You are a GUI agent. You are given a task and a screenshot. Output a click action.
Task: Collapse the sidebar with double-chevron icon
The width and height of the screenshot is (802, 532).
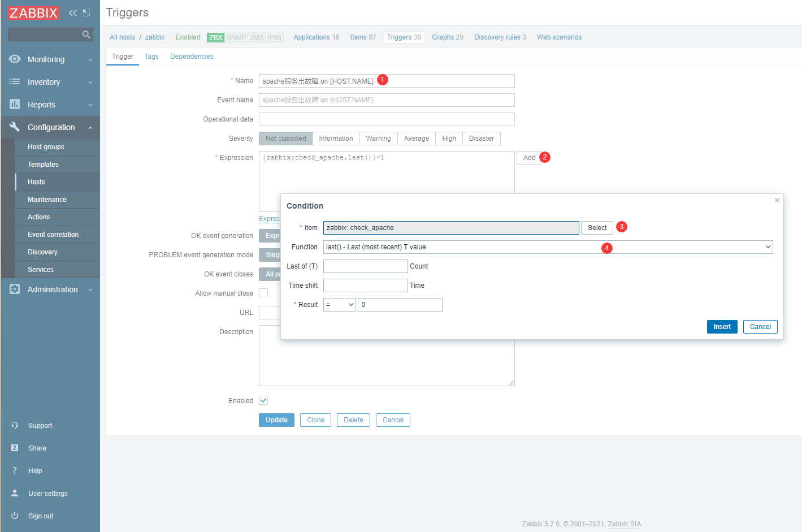coord(72,13)
